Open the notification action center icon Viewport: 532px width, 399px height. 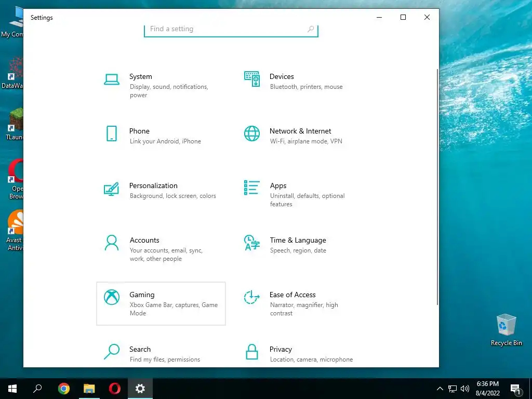pyautogui.click(x=515, y=389)
